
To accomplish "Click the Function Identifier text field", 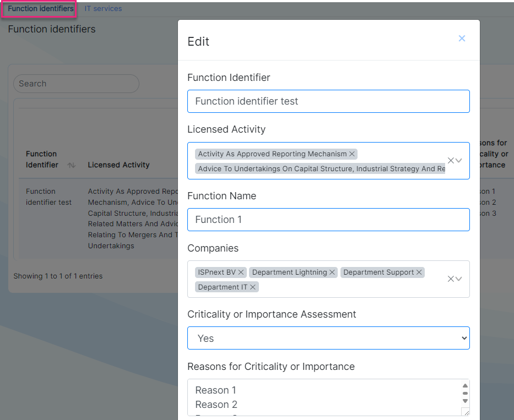I will tap(328, 101).
